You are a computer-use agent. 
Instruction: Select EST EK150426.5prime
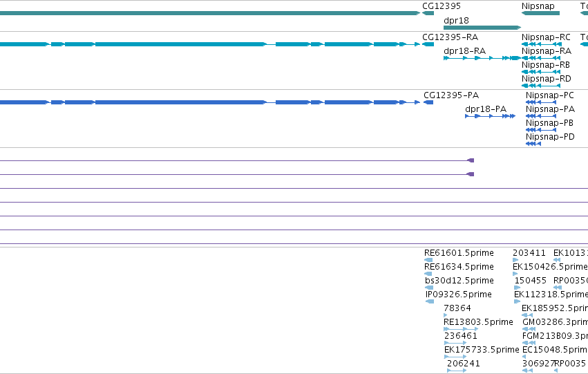[x=550, y=267]
